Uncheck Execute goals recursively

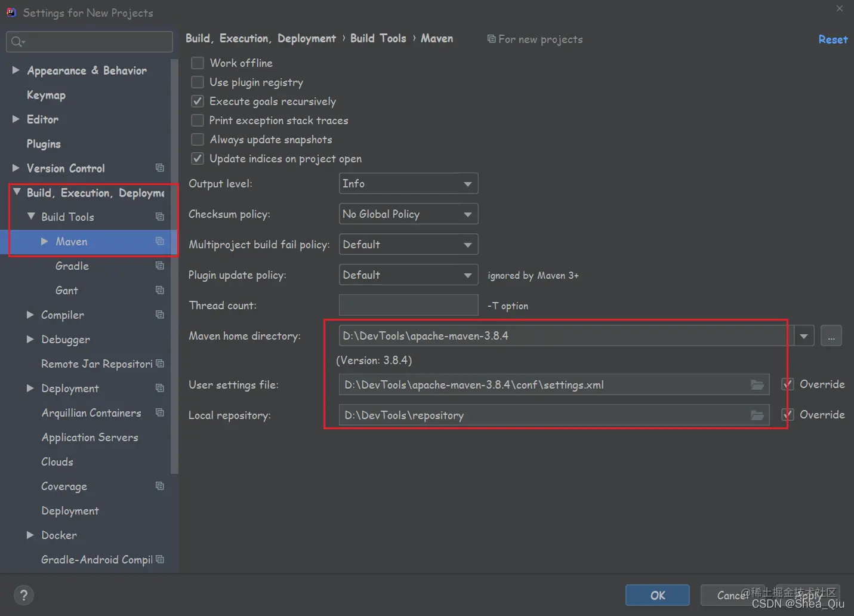click(x=198, y=101)
